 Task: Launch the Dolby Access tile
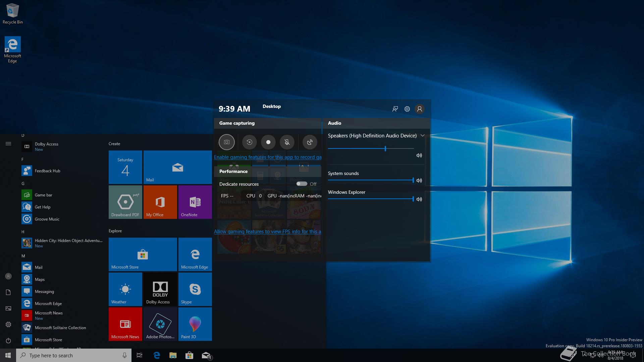160,289
